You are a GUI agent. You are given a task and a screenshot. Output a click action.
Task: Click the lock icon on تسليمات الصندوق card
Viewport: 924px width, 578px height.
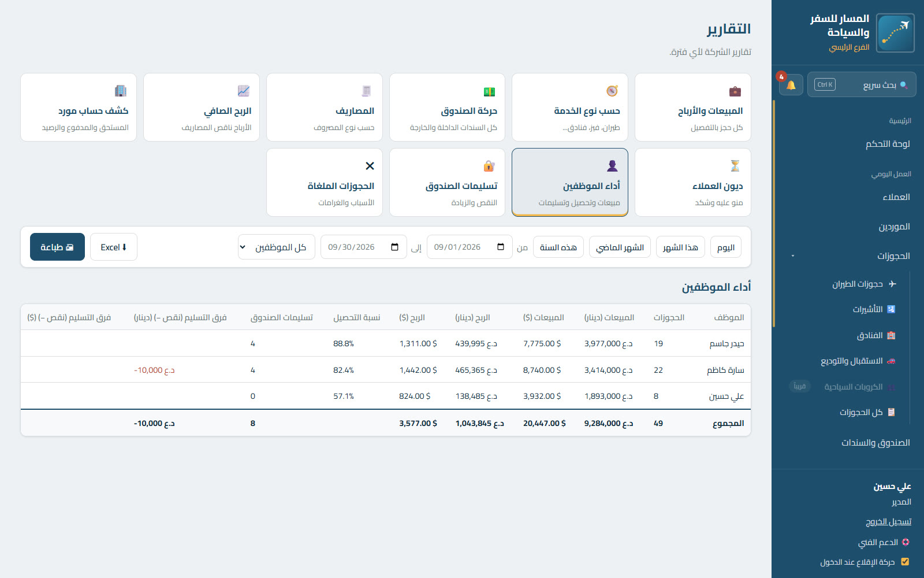(489, 166)
